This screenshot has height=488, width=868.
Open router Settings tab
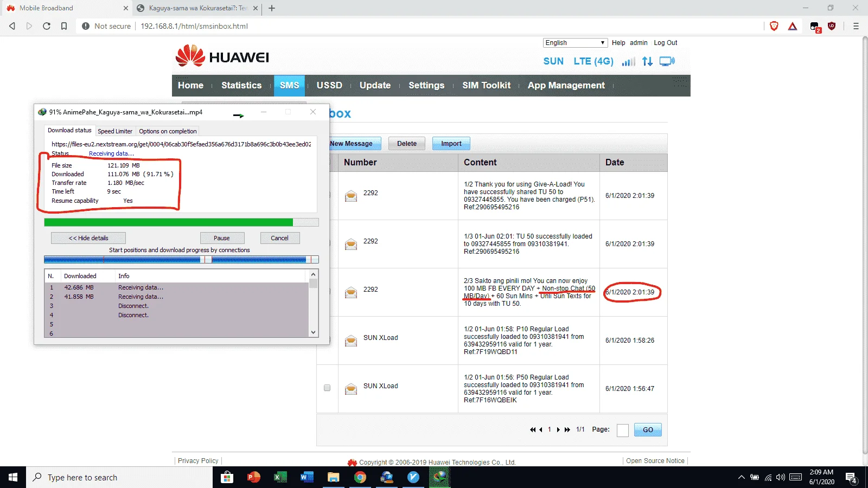426,85
